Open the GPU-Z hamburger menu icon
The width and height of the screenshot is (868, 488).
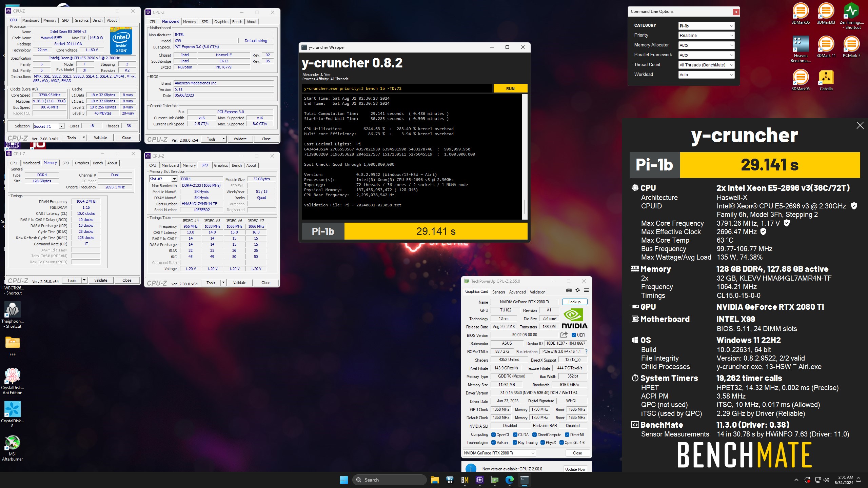(x=586, y=290)
